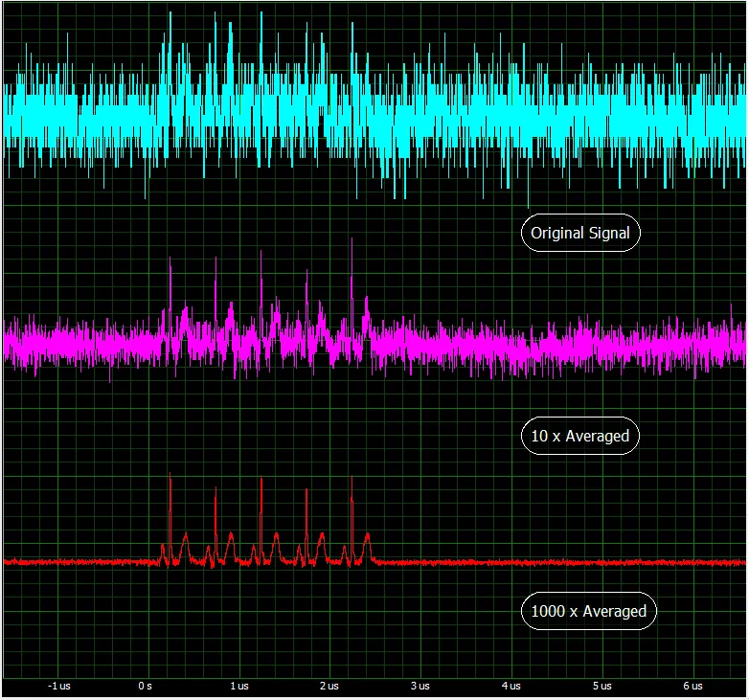Click the '2 us' time axis label
The image size is (749, 700).
click(329, 686)
